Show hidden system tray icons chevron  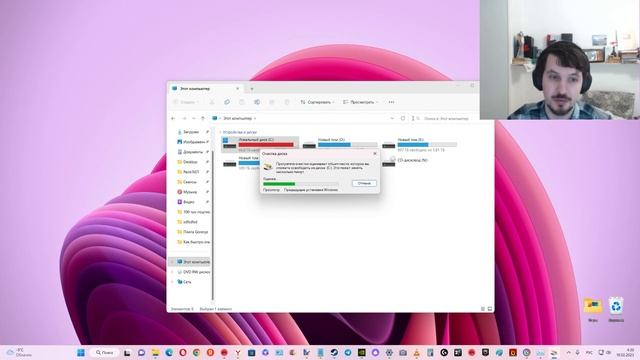569,353
